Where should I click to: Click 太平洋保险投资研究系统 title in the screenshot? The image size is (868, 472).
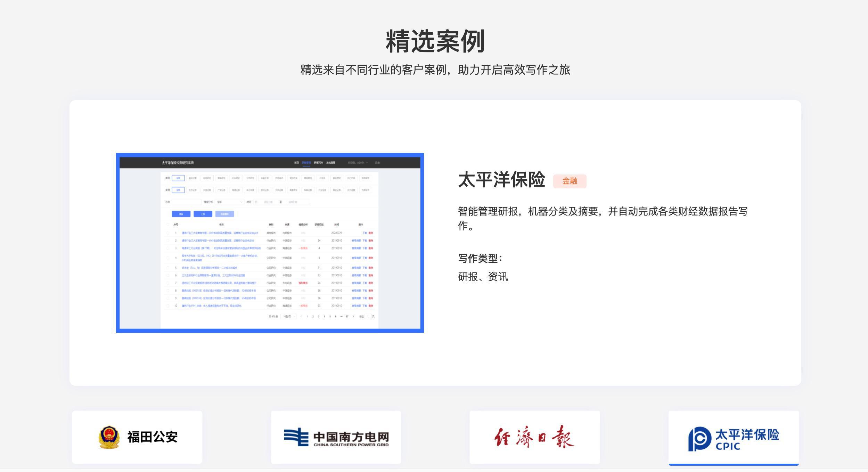178,163
